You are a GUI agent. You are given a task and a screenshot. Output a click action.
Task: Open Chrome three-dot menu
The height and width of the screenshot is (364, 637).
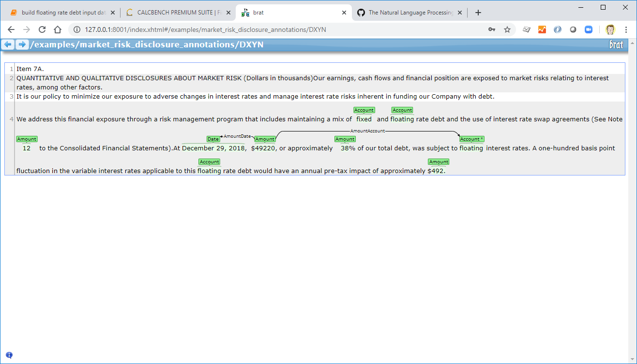pyautogui.click(x=626, y=29)
